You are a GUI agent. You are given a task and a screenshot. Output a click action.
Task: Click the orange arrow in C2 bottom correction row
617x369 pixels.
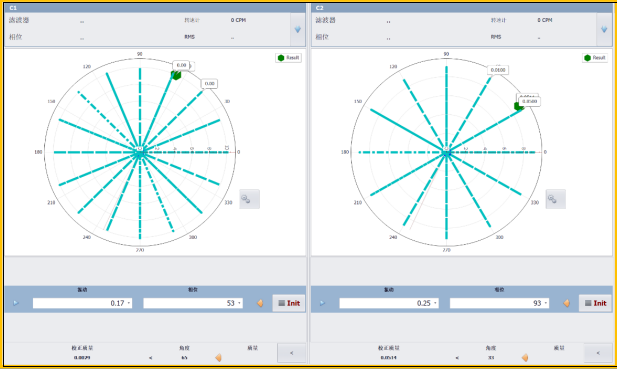click(525, 357)
